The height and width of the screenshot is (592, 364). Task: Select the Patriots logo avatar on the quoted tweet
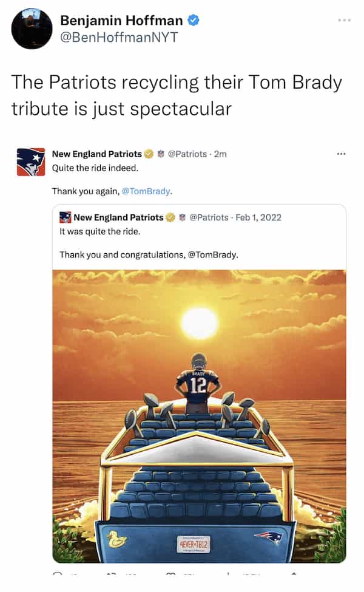[64, 217]
